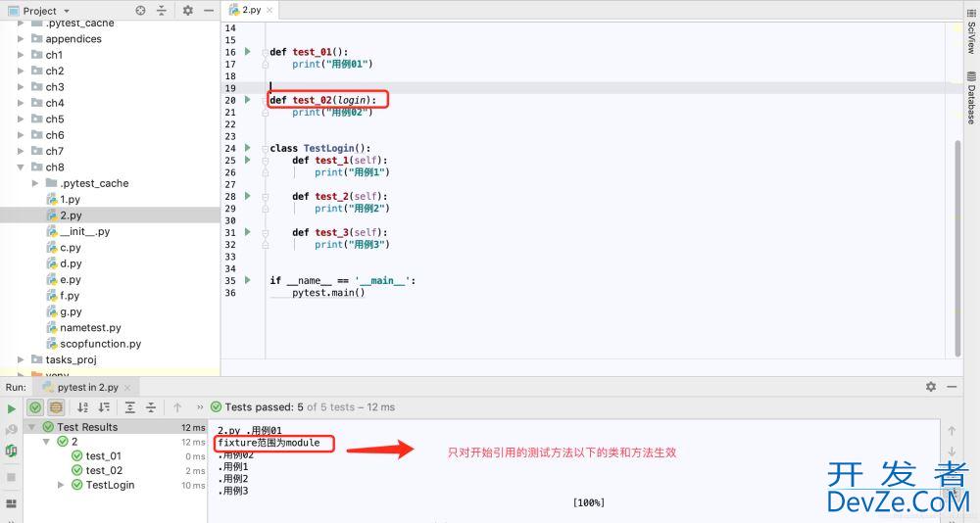
Task: Run test_1 method from gutter arrow
Action: point(248,160)
